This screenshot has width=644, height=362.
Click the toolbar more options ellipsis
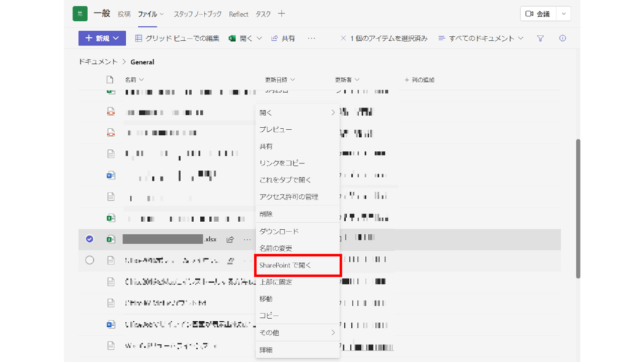click(x=311, y=38)
